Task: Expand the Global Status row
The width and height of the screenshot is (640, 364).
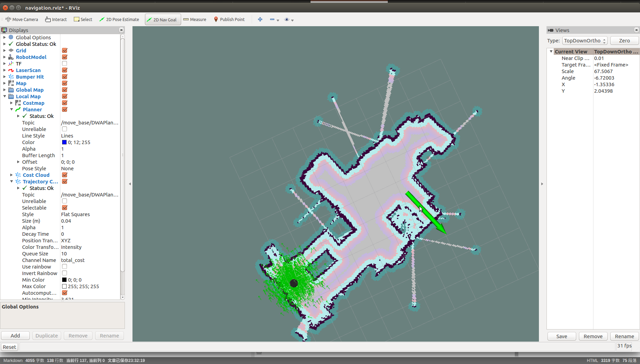Action: [4, 44]
